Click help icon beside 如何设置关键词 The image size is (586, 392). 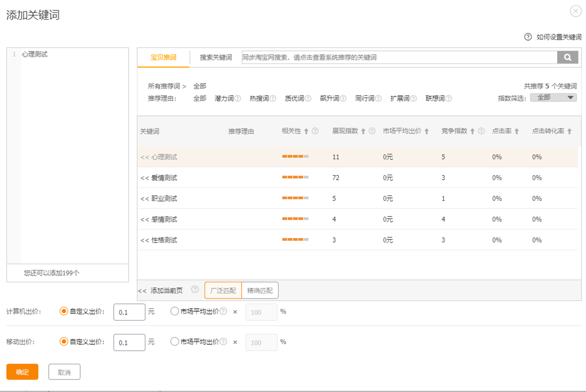[x=528, y=37]
